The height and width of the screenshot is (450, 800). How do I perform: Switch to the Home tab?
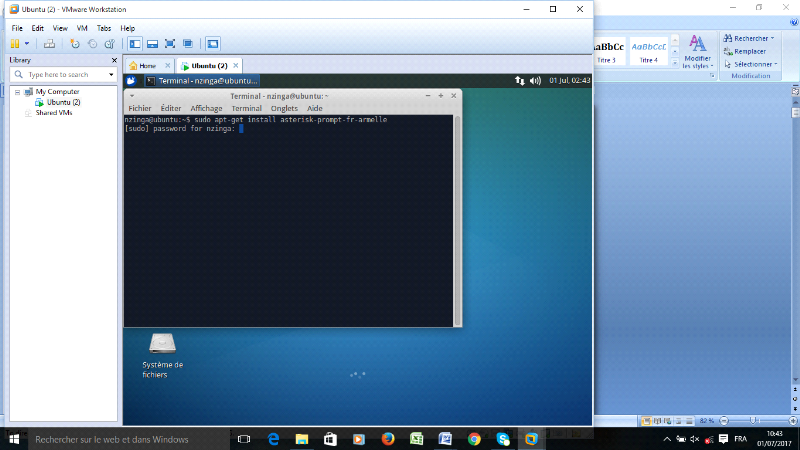(x=142, y=65)
